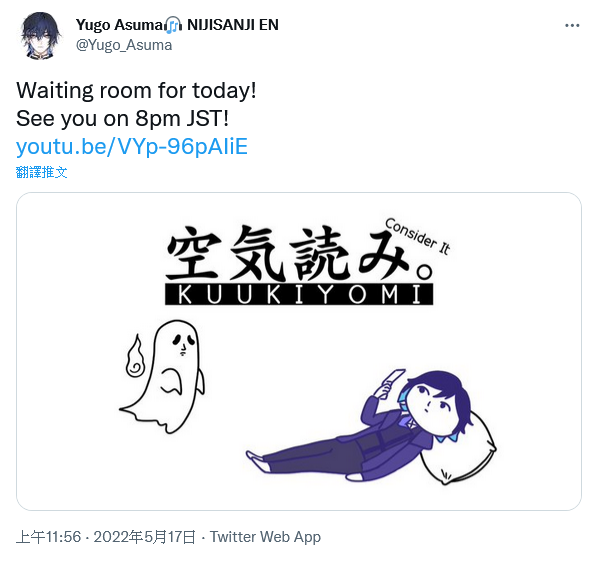Click Yugo Asuma's profile avatar
The width and height of the screenshot is (598, 561).
tap(40, 35)
